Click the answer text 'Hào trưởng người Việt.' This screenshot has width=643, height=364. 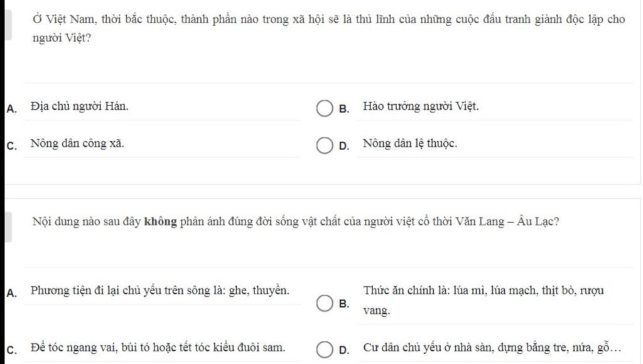421,106
